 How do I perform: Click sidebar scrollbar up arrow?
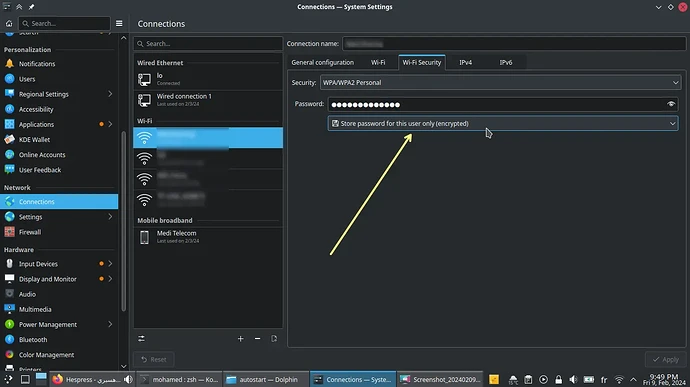124,38
